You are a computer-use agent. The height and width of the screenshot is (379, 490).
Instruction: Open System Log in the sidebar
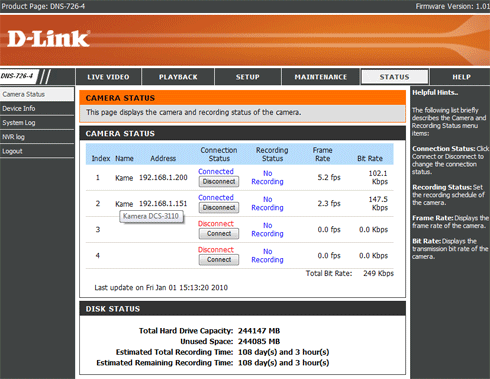37,123
